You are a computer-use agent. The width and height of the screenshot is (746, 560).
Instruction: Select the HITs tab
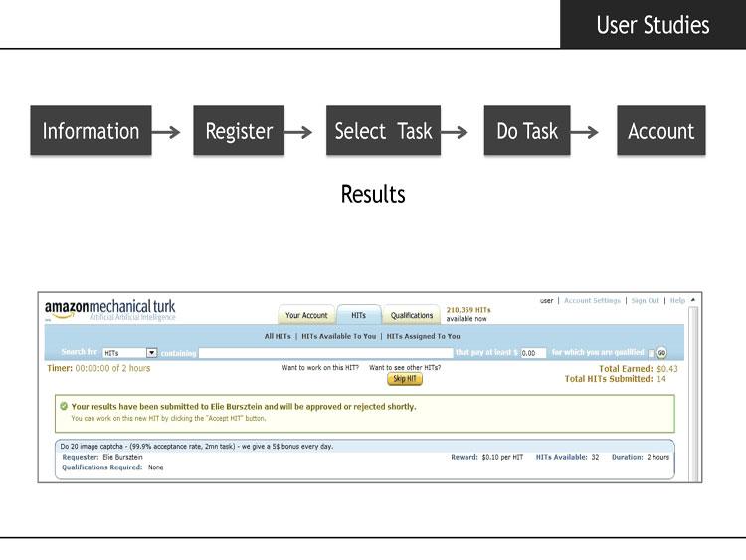point(358,315)
